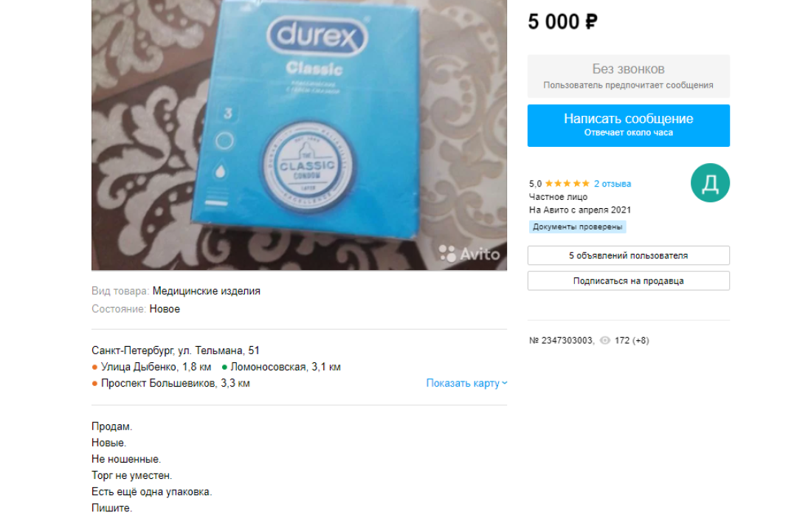Click orange metro dot for Улица Дыбенко

(x=94, y=367)
